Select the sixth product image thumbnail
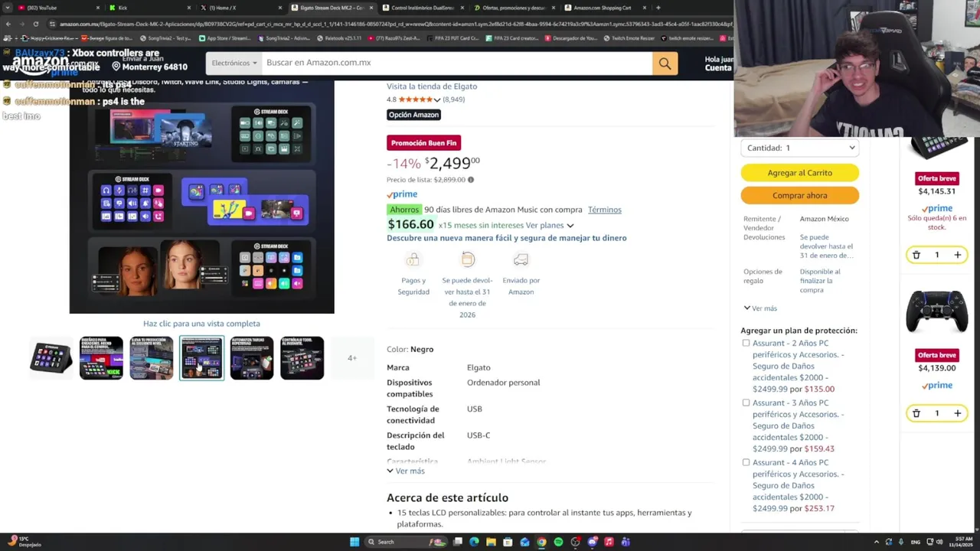Screen dimensions: 980x551 [302, 358]
